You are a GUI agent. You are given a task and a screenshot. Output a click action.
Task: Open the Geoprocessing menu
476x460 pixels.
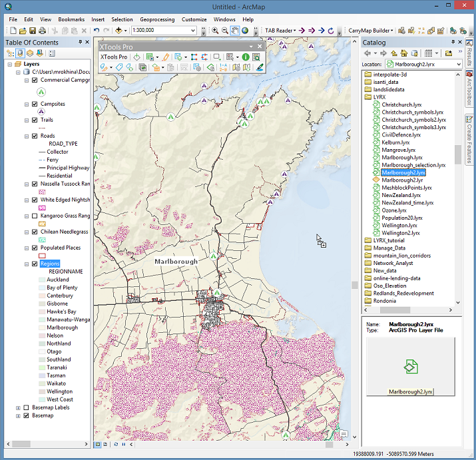coord(157,19)
